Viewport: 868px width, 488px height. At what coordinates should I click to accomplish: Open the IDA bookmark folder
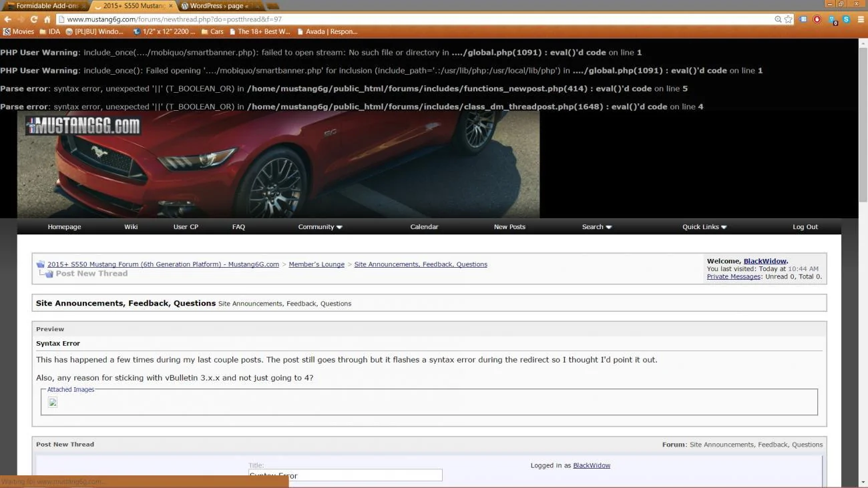coord(50,31)
